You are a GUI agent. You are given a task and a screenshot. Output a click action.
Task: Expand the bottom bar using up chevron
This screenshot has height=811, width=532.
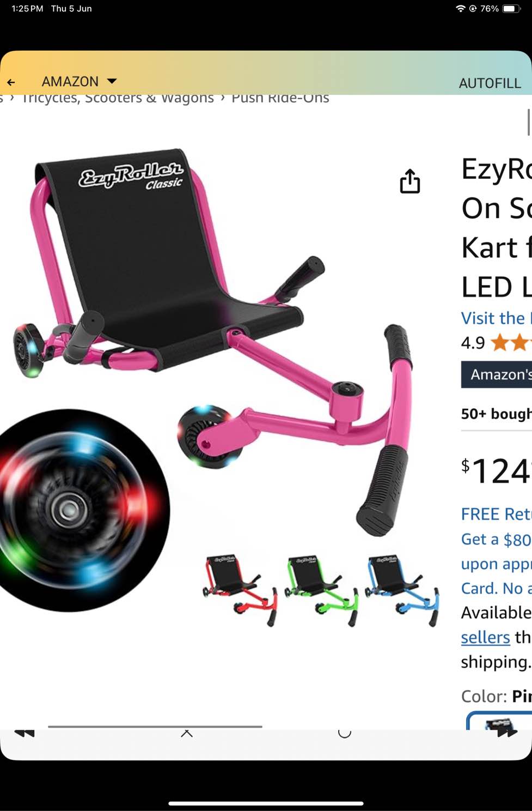point(187,733)
